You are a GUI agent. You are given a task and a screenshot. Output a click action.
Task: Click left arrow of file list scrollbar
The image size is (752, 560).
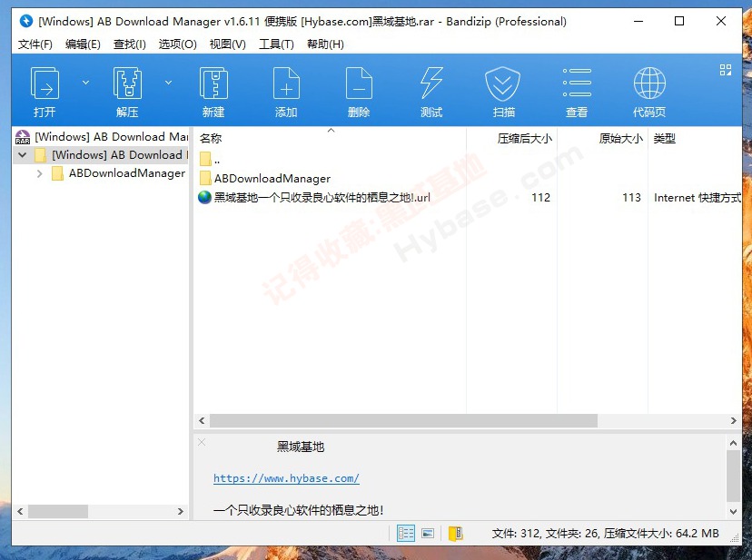[x=202, y=420]
